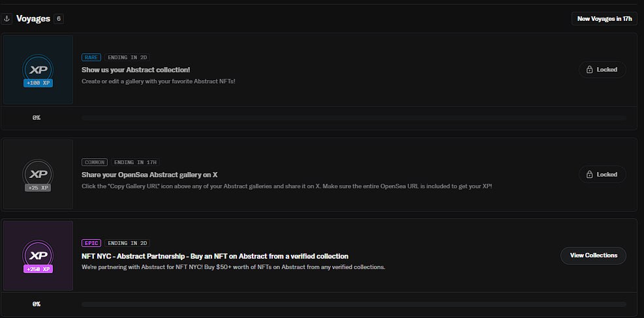Open Share your OpenSea Abstract gallery on X
644x318 pixels.
(x=149, y=175)
